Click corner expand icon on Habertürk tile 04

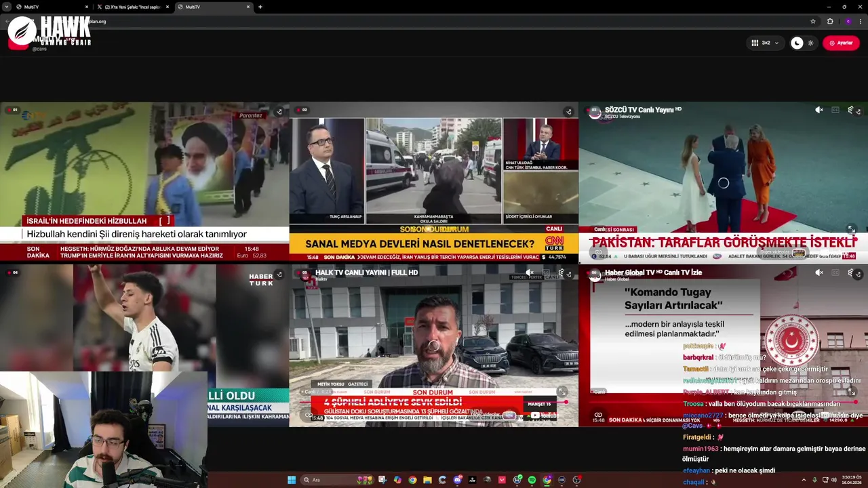[279, 274]
